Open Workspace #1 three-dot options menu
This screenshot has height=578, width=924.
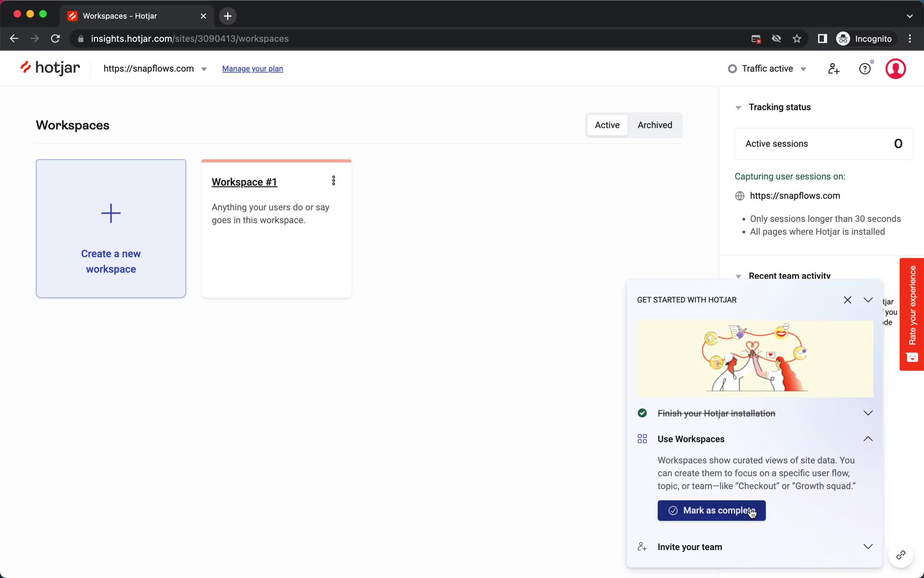coord(334,181)
